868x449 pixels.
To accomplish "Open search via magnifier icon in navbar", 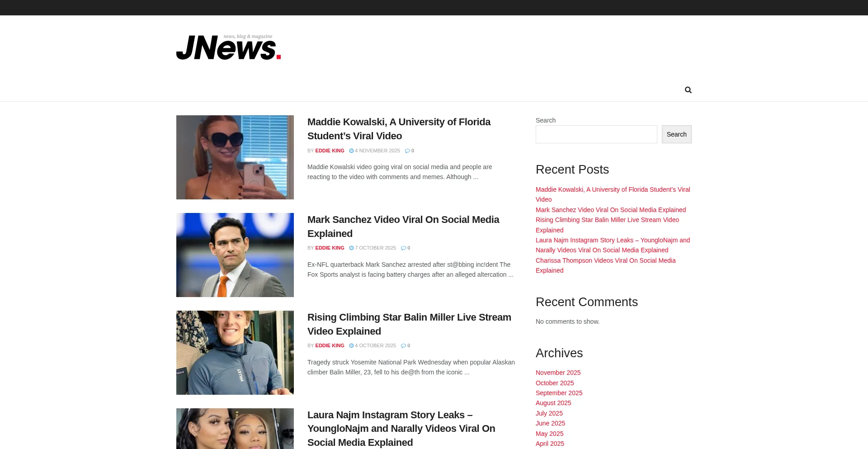I will (688, 90).
